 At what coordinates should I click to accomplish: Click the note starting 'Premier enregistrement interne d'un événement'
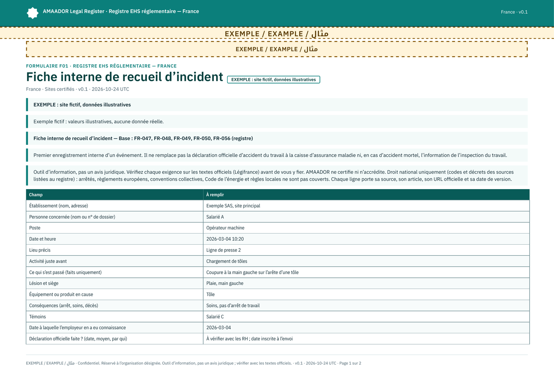[x=277, y=155]
